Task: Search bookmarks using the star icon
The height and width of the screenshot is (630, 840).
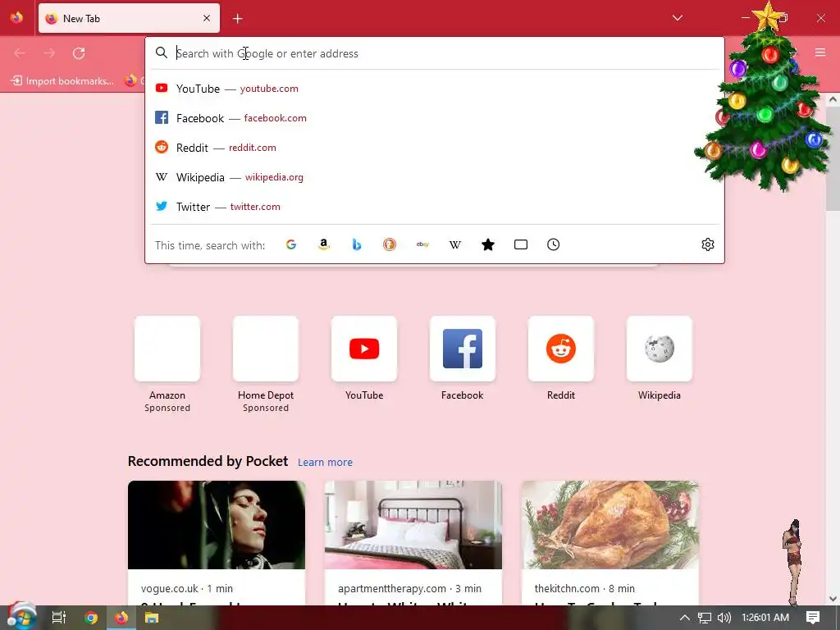Action: point(488,244)
